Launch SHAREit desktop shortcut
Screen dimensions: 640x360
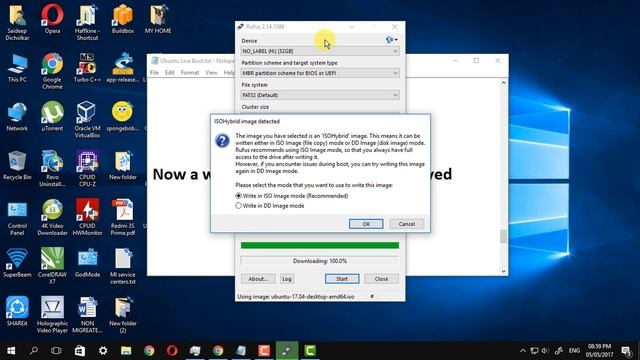tap(17, 311)
